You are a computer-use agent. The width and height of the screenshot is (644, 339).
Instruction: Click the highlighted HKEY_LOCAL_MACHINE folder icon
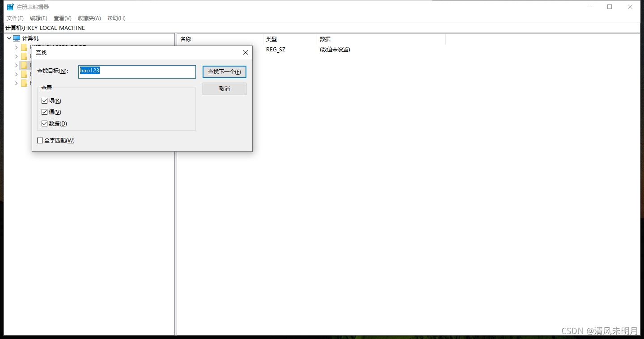(24, 65)
